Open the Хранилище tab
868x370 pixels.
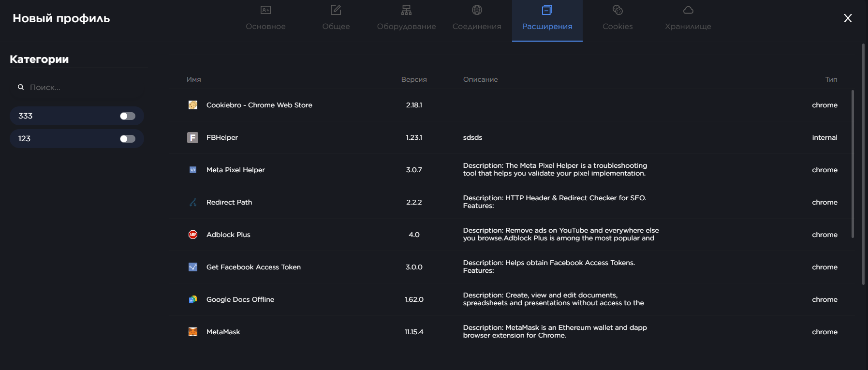(688, 18)
